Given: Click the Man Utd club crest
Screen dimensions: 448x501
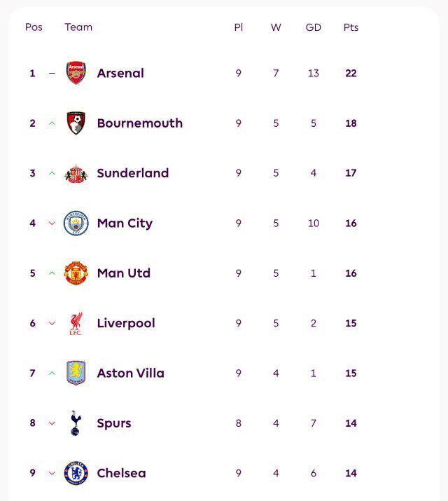Looking at the screenshot, I should click(x=76, y=273).
